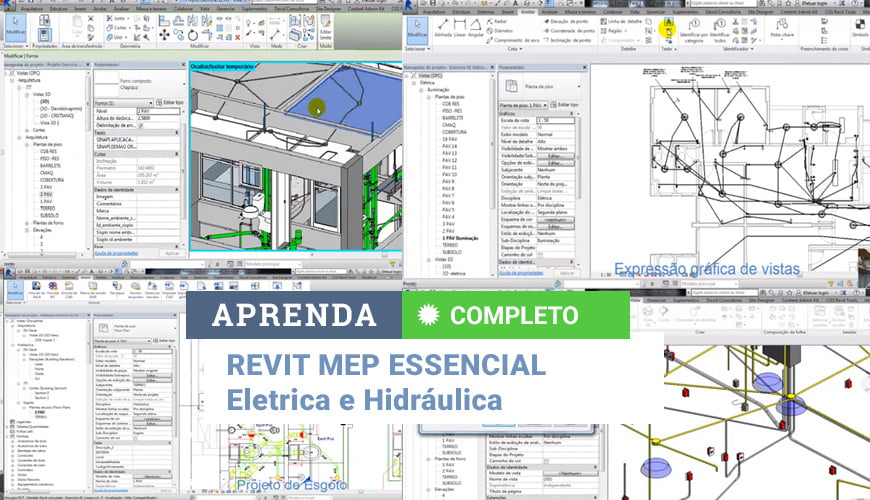Screen dimensions: 870x500
Task: Click Identificar todos tag tool
Action: pos(720,30)
